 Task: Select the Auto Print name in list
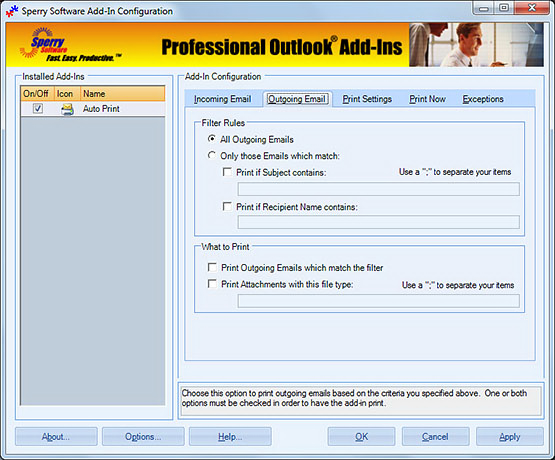(x=101, y=109)
